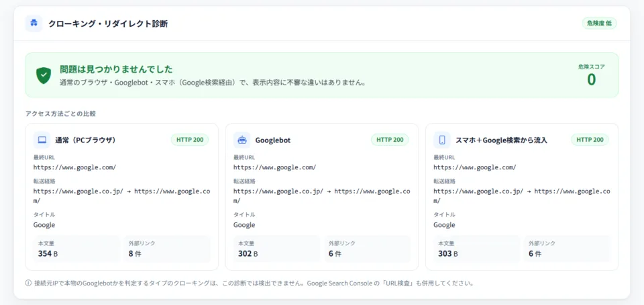This screenshot has height=305, width=644.
Task: Click redirect path in the Googlebot card
Action: point(322,195)
